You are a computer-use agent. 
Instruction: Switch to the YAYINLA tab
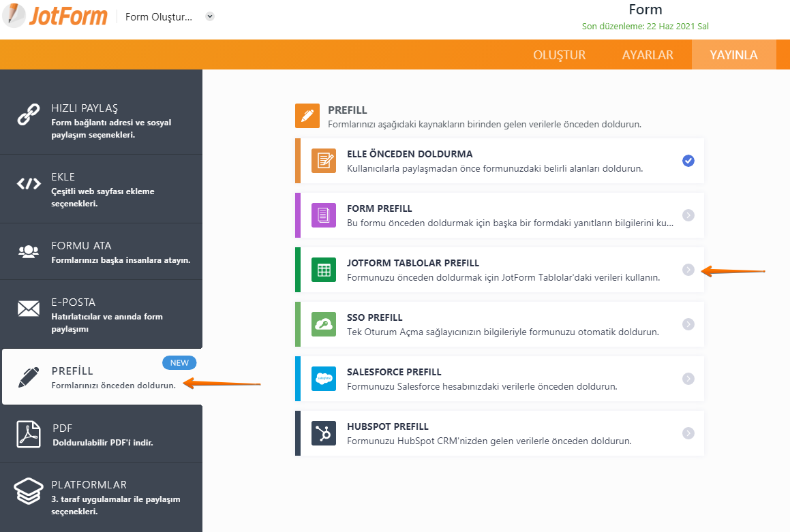pyautogui.click(x=733, y=55)
